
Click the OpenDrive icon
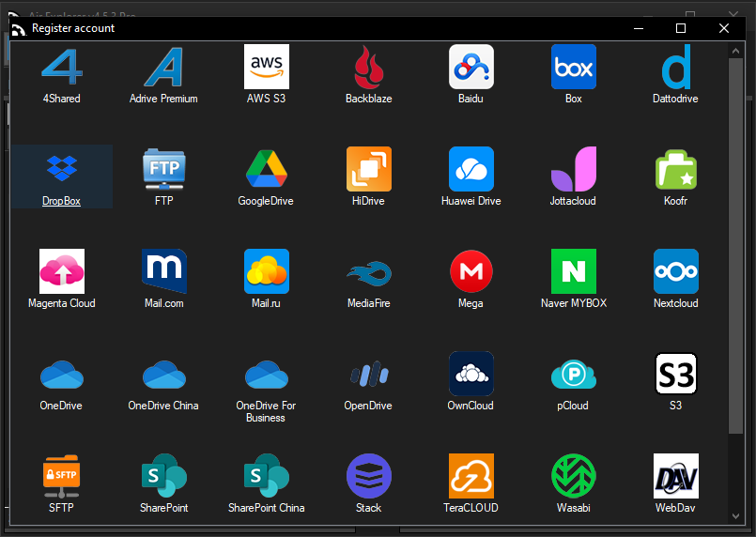(x=369, y=375)
